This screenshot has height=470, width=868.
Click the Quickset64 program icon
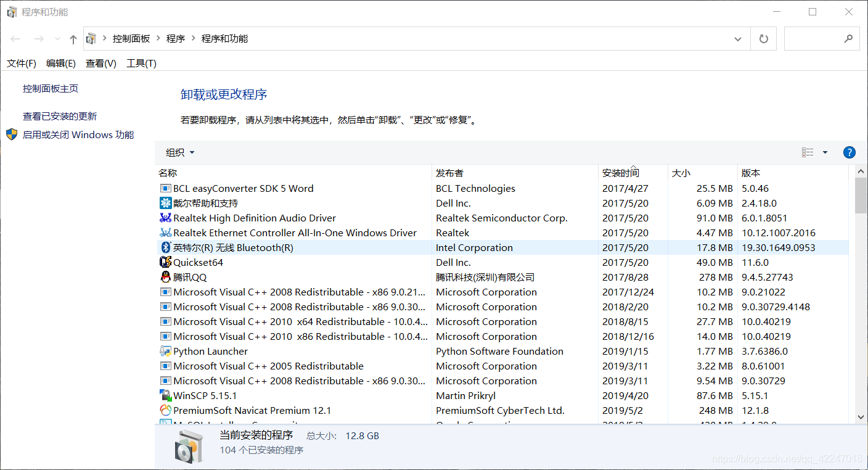pyautogui.click(x=165, y=263)
